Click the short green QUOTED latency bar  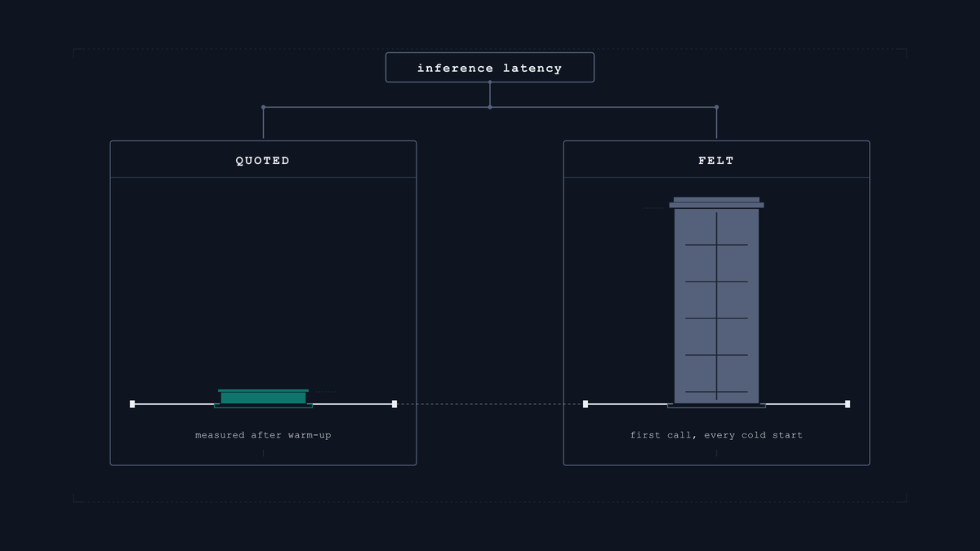coord(263,398)
